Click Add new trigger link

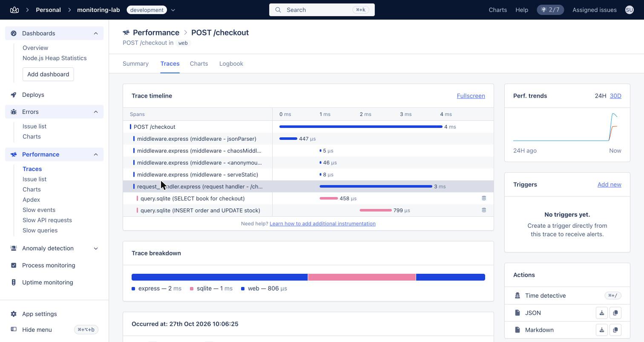[x=609, y=185]
